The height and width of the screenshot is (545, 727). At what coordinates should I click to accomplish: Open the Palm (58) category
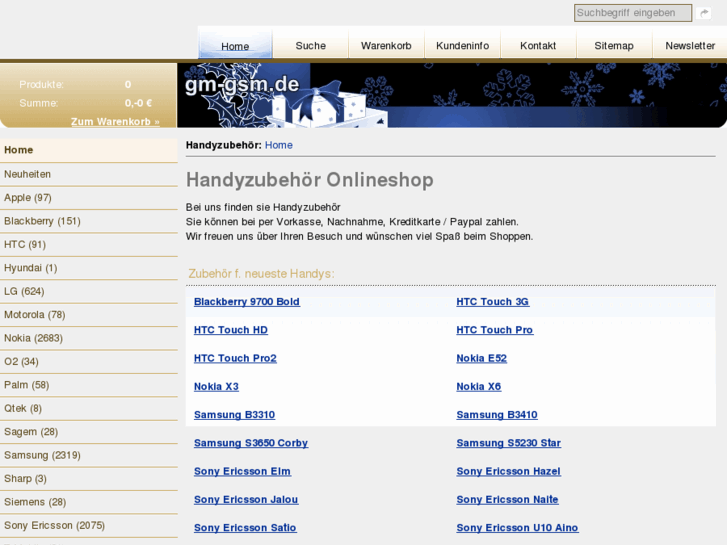pyautogui.click(x=89, y=385)
